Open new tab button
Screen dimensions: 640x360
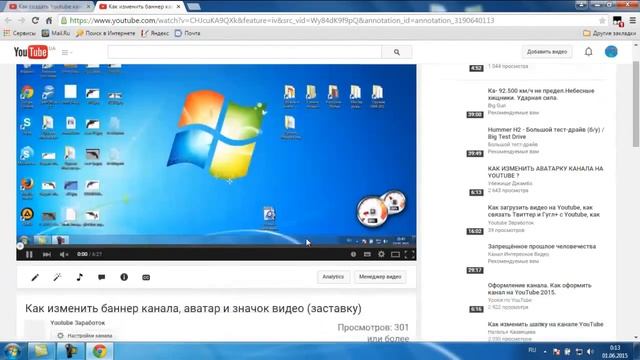(193, 7)
